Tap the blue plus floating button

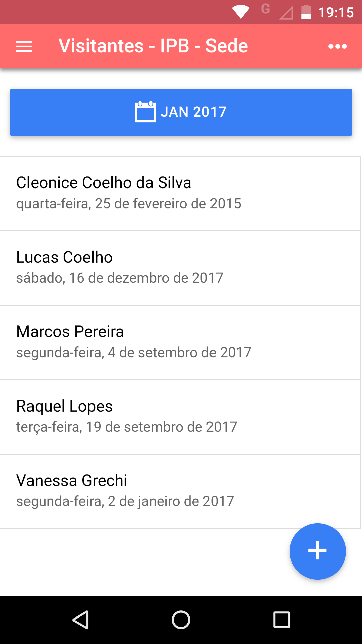pos(317,551)
